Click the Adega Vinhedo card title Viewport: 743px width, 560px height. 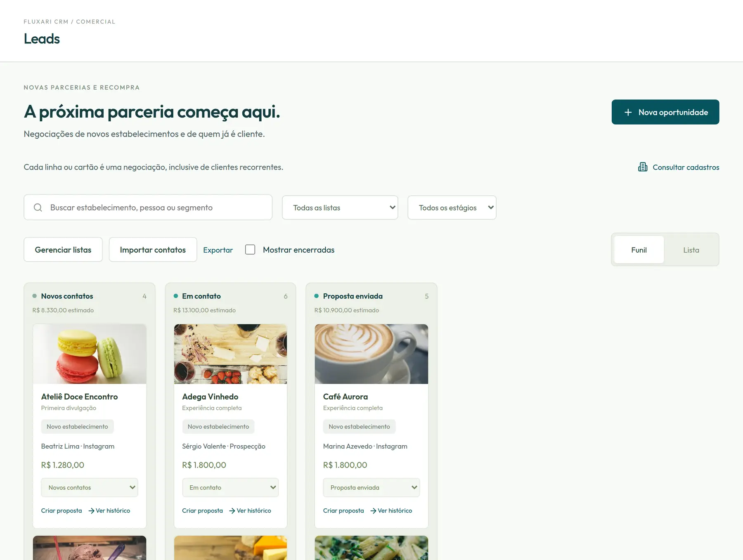(210, 397)
